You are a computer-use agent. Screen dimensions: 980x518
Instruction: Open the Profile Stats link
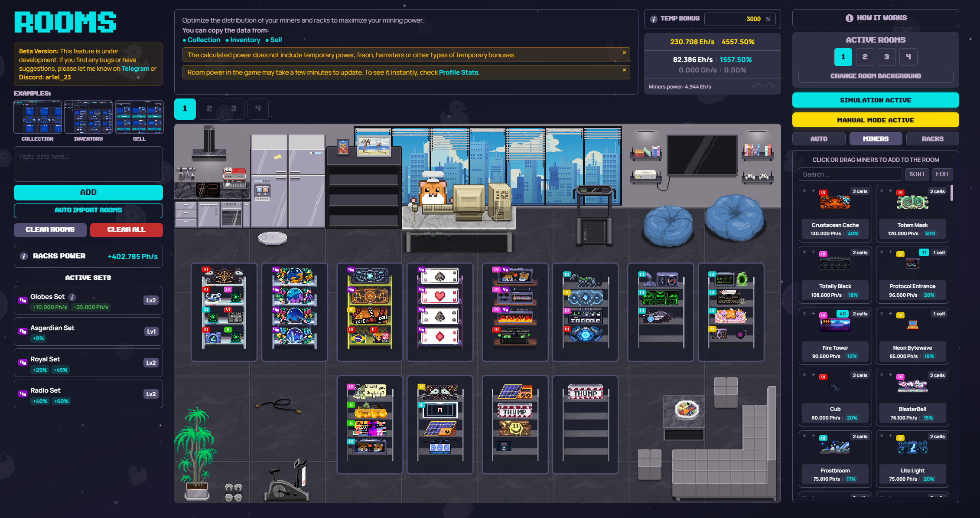(459, 72)
